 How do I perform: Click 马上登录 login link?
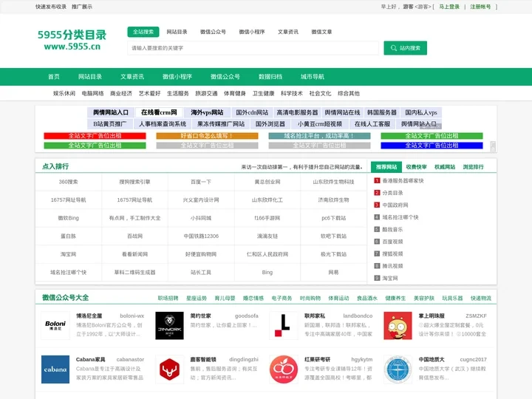coord(449,7)
